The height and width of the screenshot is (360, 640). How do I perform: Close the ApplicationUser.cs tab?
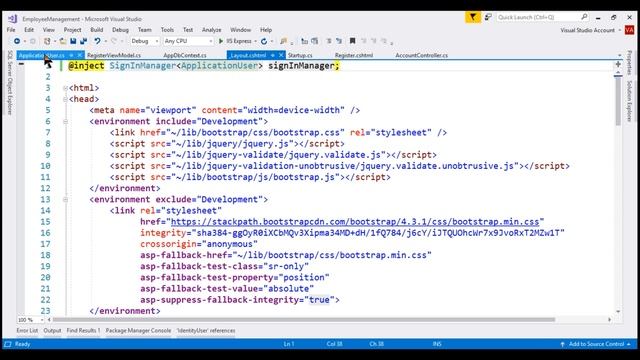(x=80, y=55)
